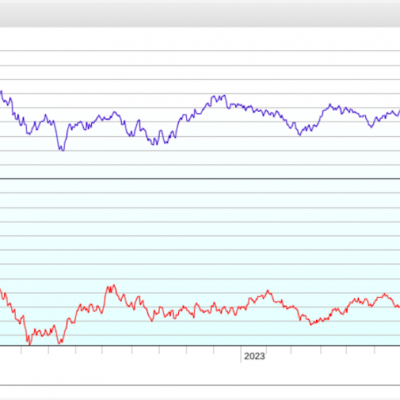Click the topmost gridline of the upper chart

[200, 51]
